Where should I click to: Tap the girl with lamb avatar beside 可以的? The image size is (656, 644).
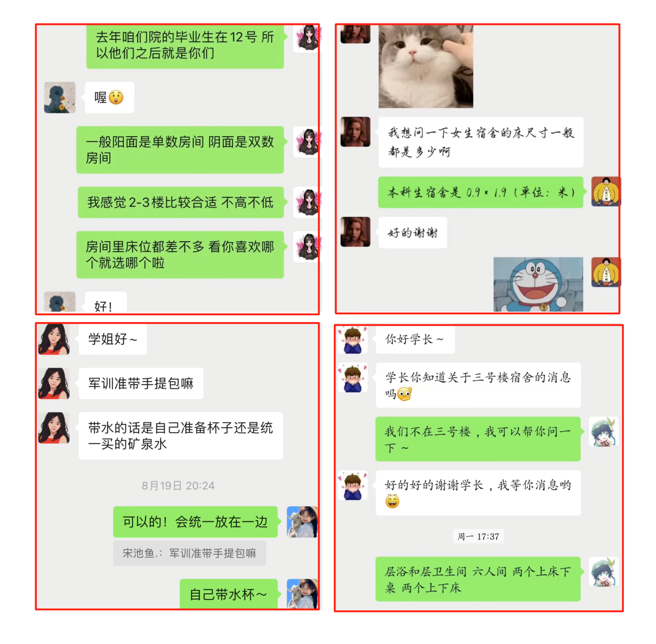coord(302,522)
